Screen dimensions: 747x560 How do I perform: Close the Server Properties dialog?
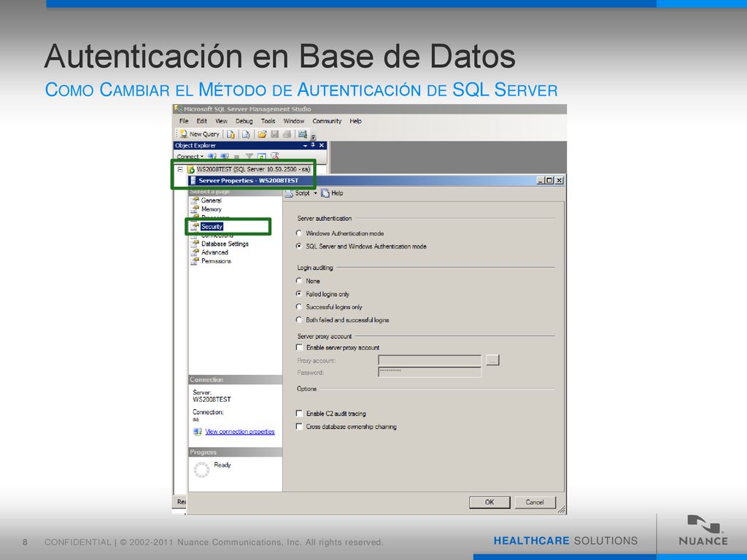[560, 181]
